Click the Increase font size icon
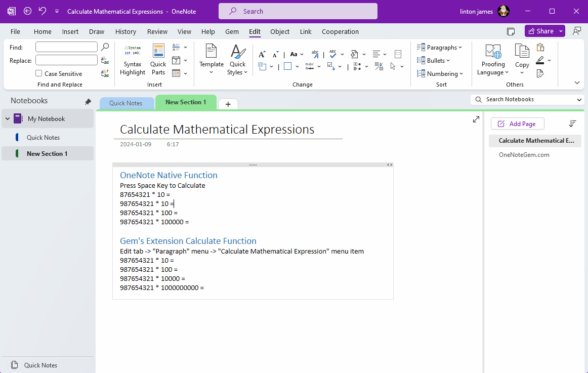 click(262, 54)
